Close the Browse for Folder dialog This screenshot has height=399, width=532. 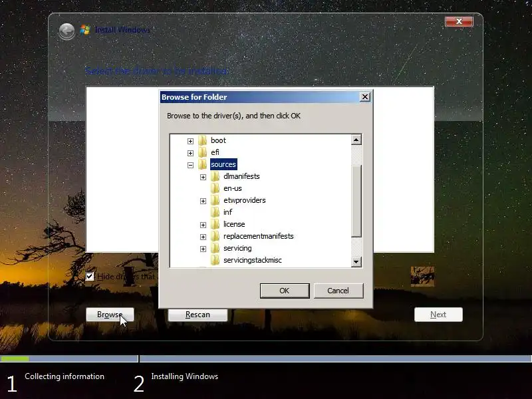pos(364,97)
